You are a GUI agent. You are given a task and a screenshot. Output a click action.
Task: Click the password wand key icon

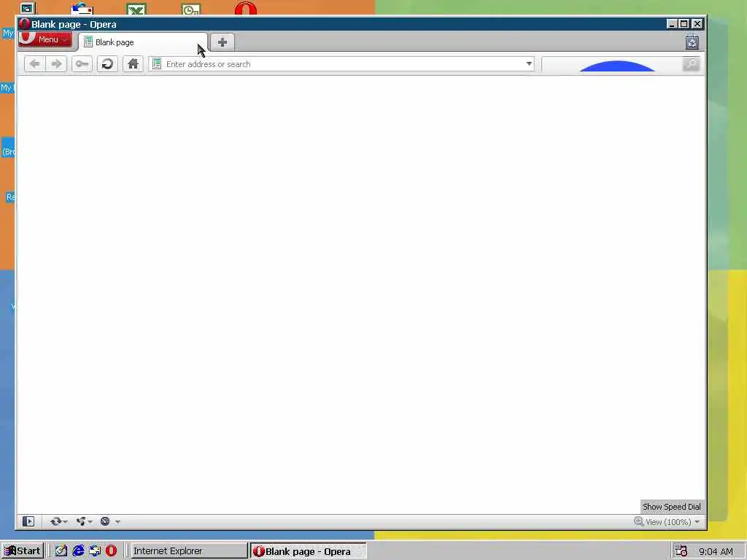(82, 64)
